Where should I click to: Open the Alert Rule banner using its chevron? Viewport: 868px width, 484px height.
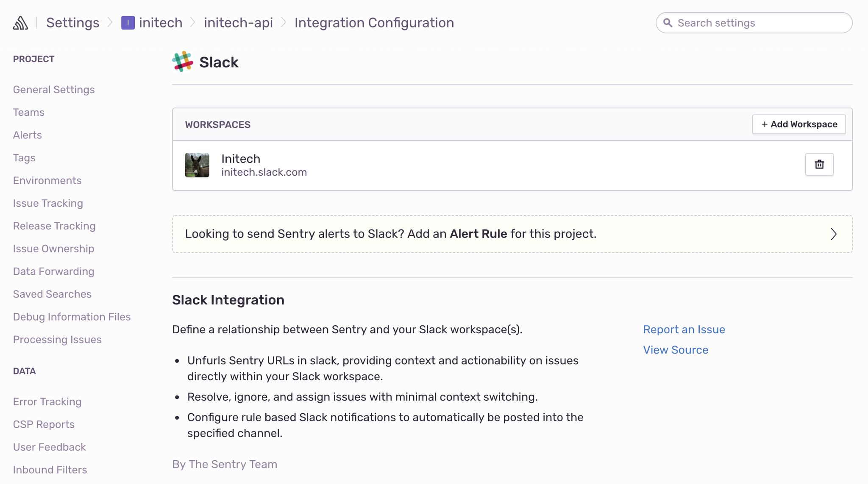click(833, 234)
